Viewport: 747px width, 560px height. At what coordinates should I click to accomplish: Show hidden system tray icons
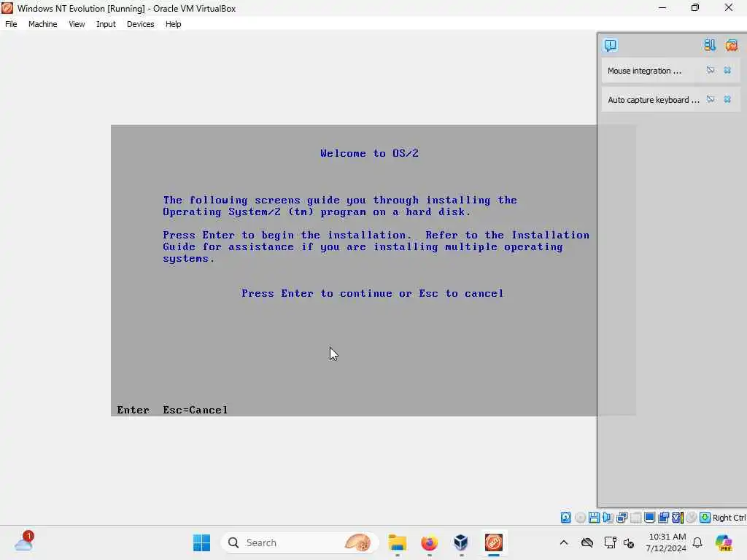tap(564, 542)
